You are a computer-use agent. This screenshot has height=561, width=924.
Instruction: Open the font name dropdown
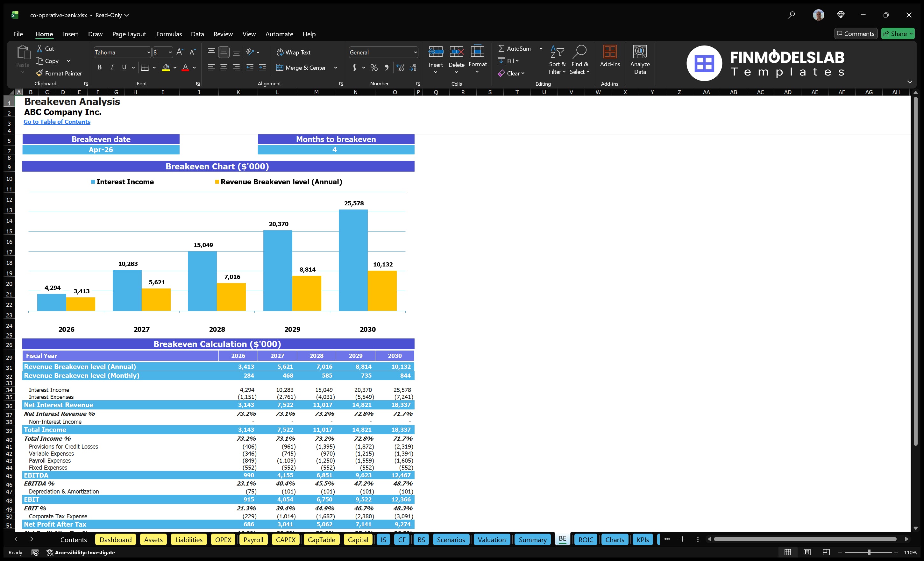coord(149,52)
